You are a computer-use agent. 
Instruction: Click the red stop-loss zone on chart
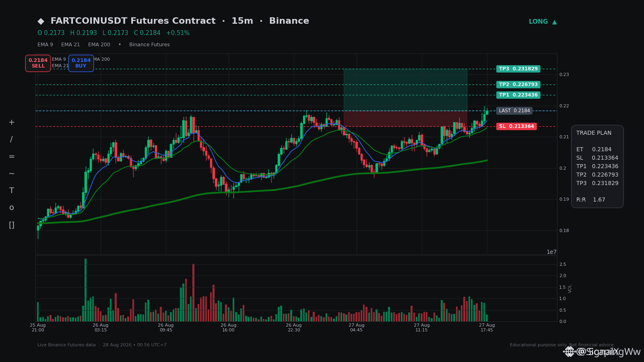tap(405, 119)
